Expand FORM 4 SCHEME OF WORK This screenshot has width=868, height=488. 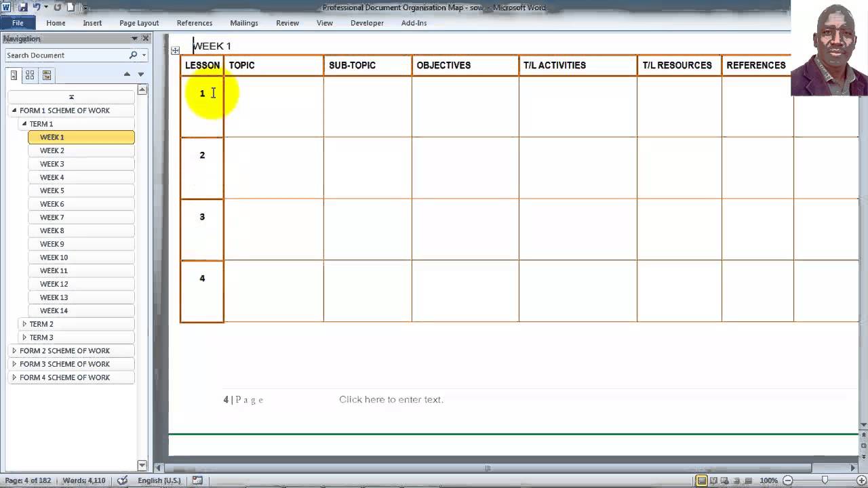click(14, 378)
